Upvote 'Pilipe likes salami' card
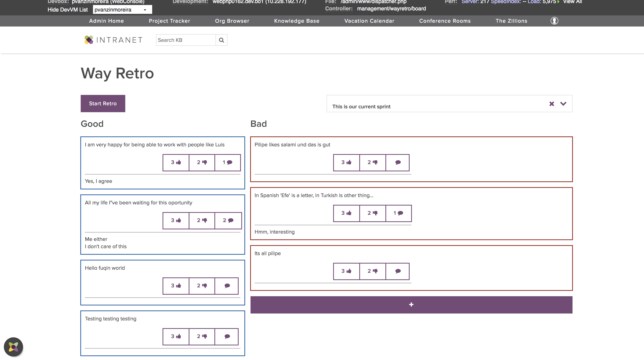This screenshot has height=360, width=644. (346, 163)
